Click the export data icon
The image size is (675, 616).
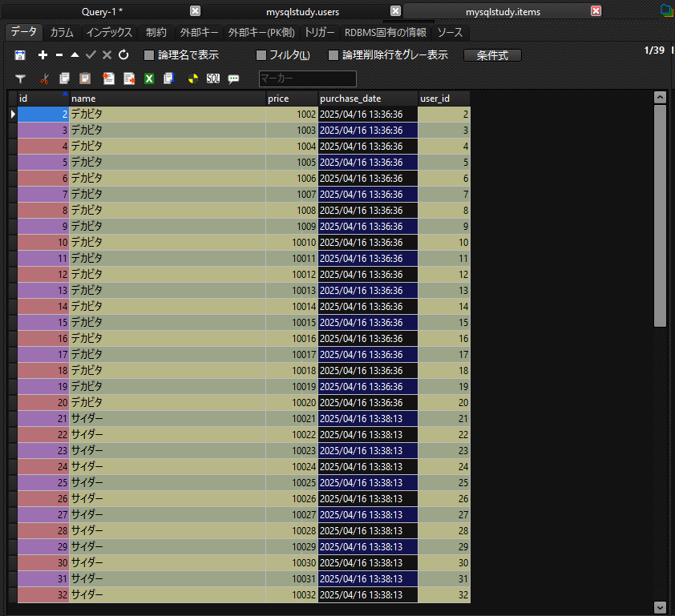pos(129,79)
